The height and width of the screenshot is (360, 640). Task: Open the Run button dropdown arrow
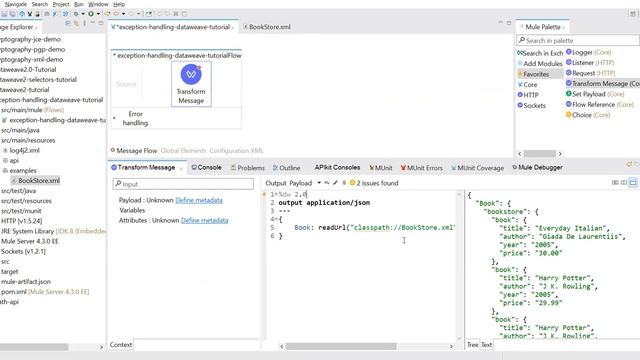pyautogui.click(x=98, y=14)
